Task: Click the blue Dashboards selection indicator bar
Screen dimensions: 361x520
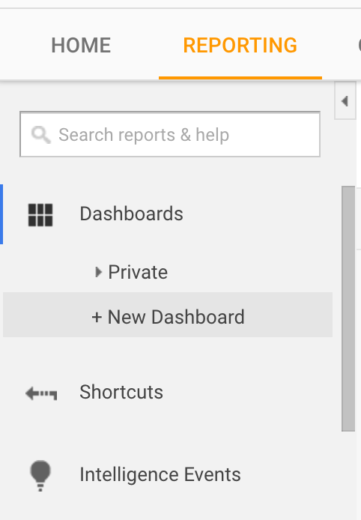Action: [1, 214]
